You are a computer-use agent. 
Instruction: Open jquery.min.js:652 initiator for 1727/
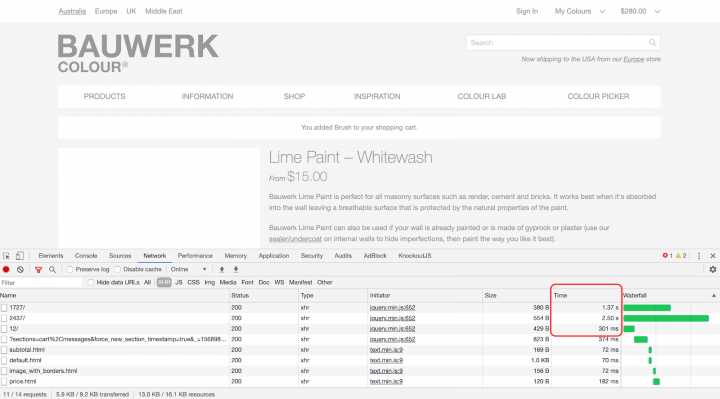click(392, 308)
